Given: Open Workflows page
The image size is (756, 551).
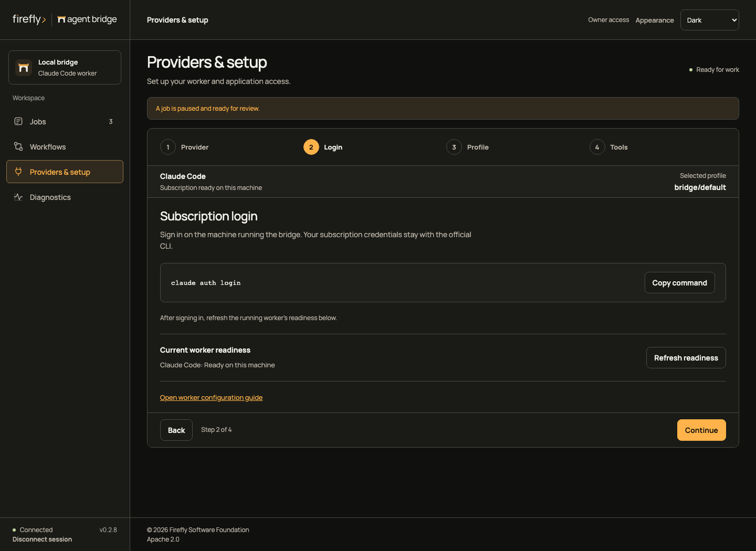Looking at the screenshot, I should pos(65,146).
